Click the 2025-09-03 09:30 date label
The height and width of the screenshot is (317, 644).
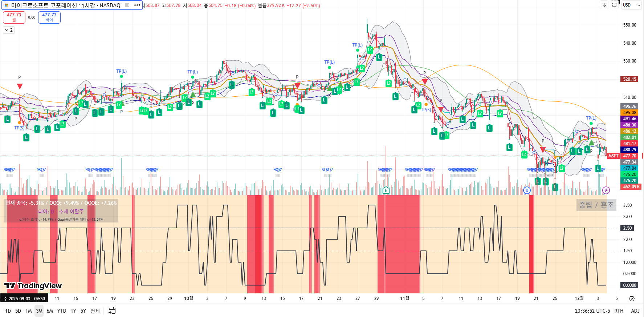click(24, 299)
